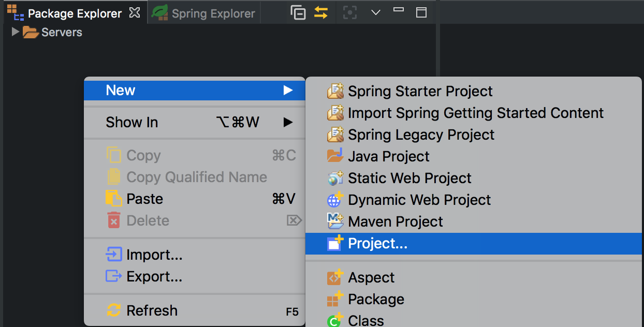Choose Import Spring Getting Started Content

[475, 113]
